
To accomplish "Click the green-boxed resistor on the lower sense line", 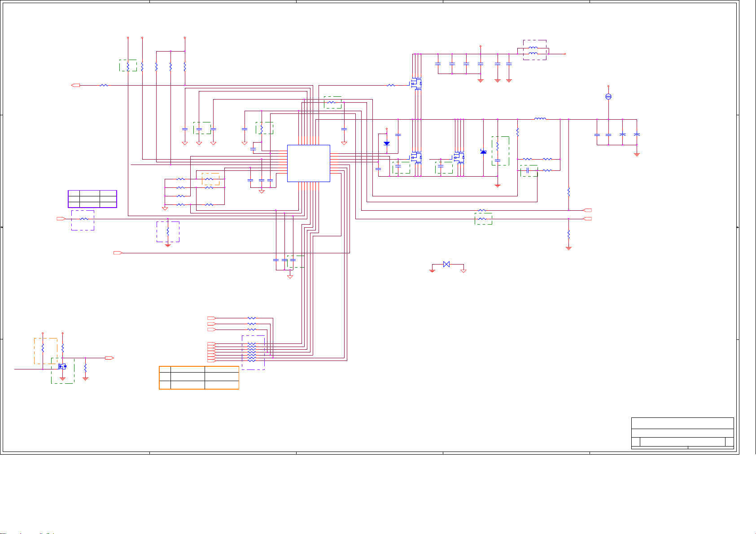I will coord(482,219).
